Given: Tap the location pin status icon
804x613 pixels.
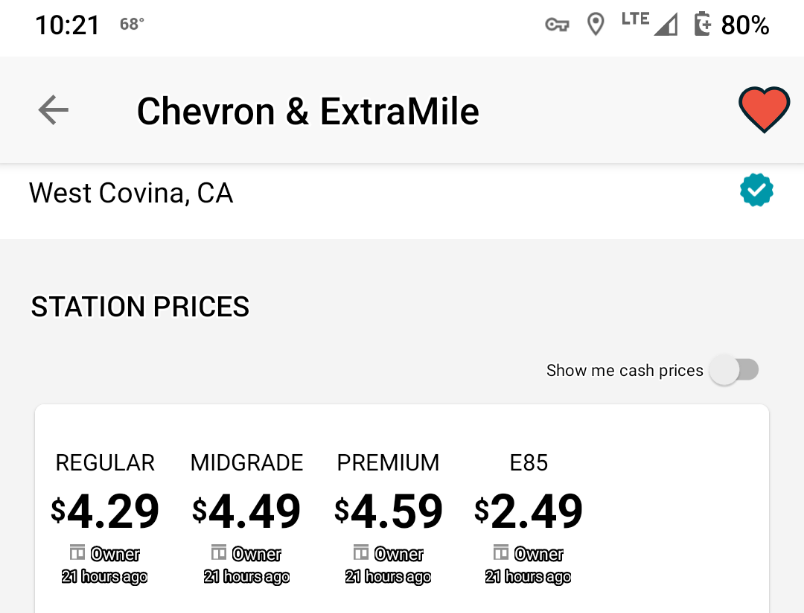Looking at the screenshot, I should click(595, 24).
